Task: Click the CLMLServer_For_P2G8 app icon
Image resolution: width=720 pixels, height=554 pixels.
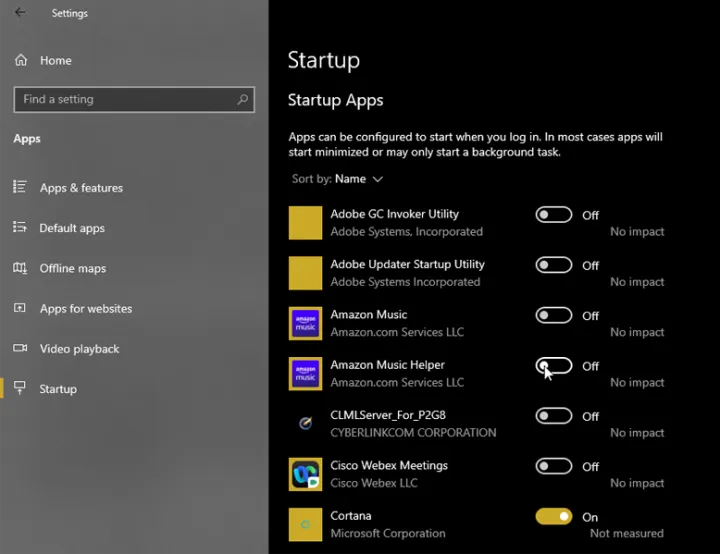Action: tap(305, 424)
